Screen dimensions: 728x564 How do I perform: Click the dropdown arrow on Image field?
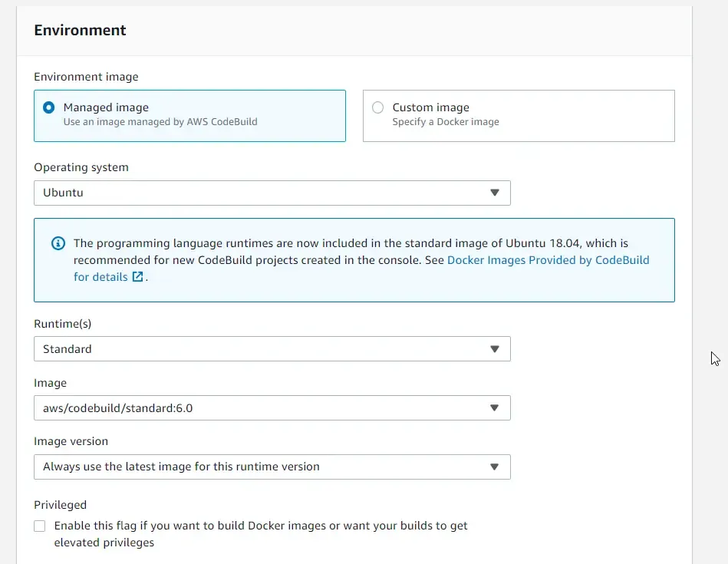495,407
